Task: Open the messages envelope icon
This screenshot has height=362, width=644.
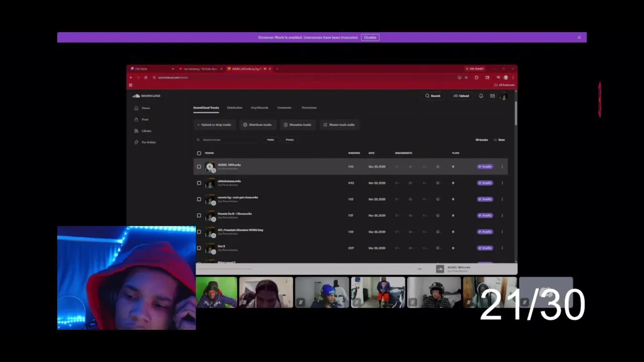Action: point(492,96)
